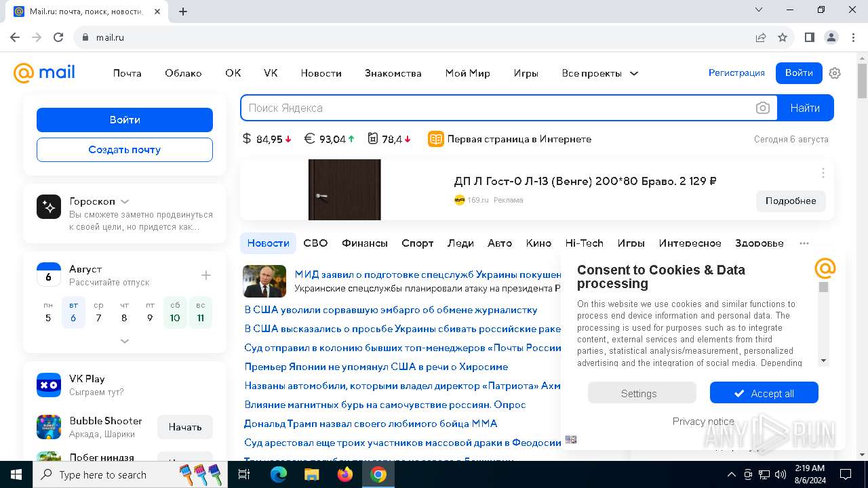Open the Игры top menu item
The height and width of the screenshot is (488, 868).
[x=526, y=73]
